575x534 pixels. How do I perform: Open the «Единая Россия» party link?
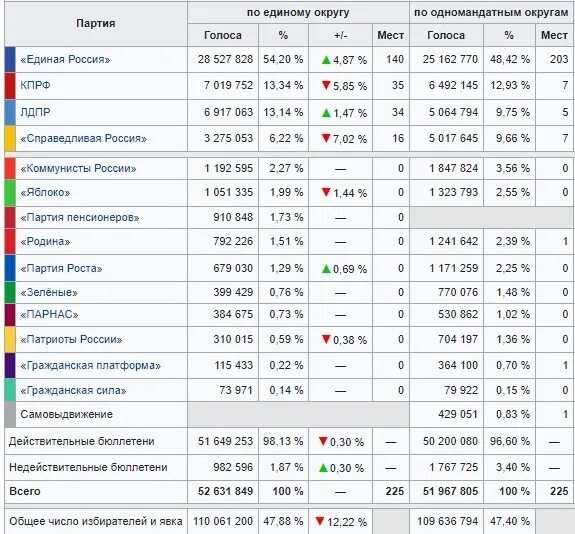[x=65, y=59]
